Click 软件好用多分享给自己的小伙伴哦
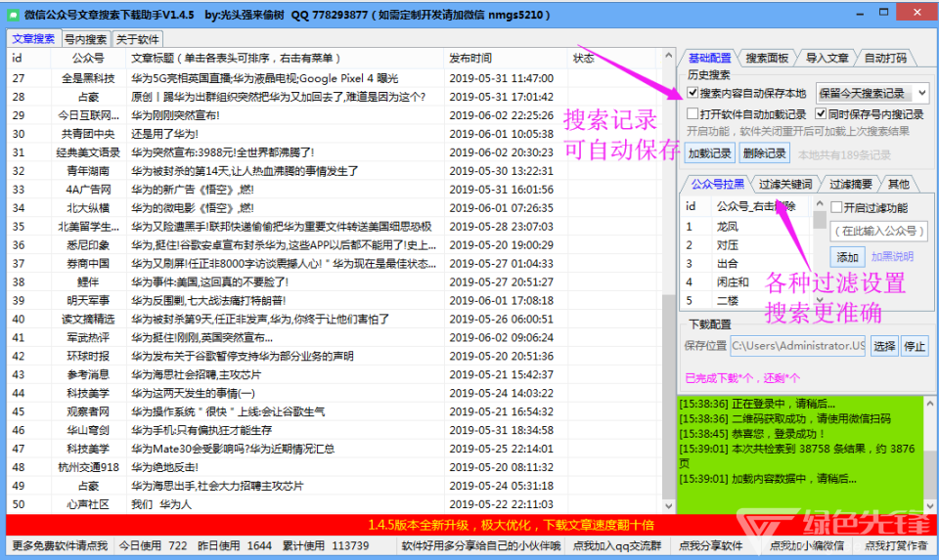This screenshot has width=939, height=560. pos(481,545)
